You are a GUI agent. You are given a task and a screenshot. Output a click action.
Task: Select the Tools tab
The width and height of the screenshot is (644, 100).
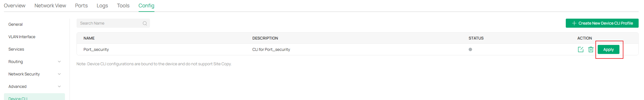[123, 5]
